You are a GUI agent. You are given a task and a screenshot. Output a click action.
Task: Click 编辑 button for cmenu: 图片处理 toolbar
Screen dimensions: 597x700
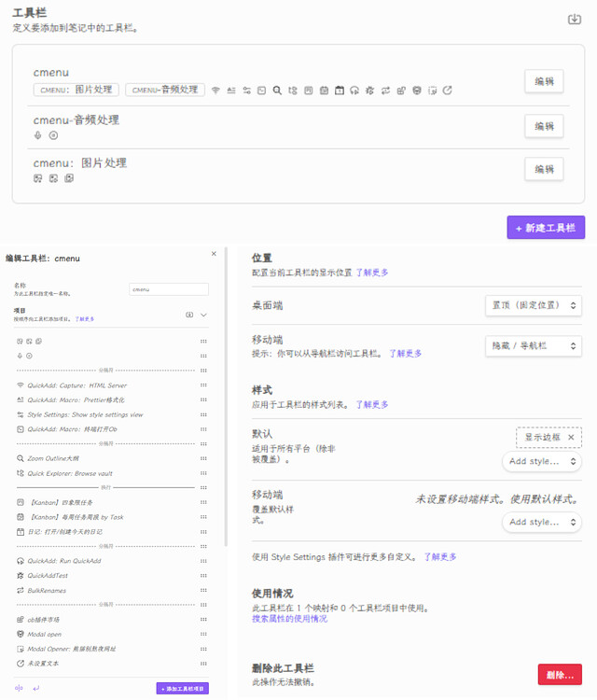tap(544, 169)
